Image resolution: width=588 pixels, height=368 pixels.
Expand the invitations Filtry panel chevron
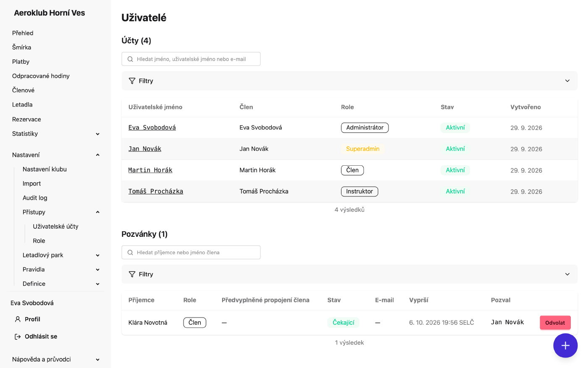pyautogui.click(x=567, y=274)
